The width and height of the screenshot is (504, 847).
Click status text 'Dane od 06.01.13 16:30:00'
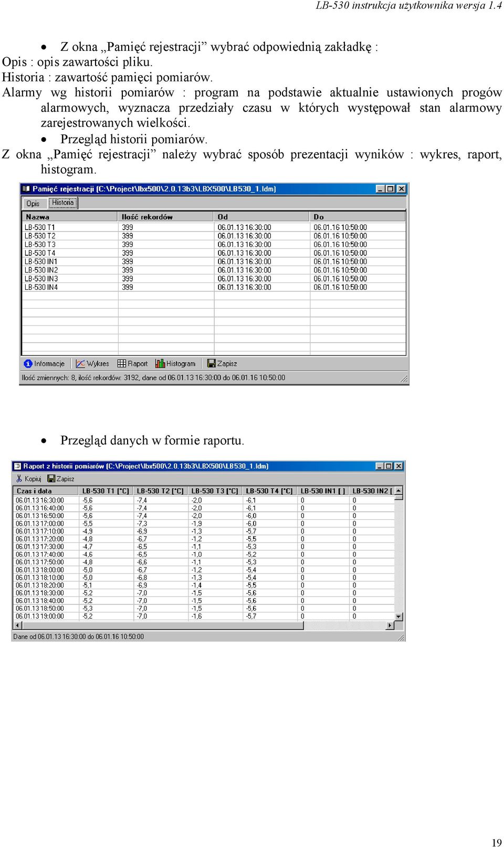50,636
